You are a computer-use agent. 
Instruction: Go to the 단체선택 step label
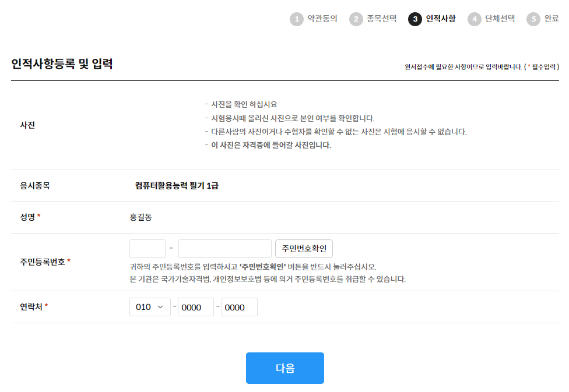[x=500, y=19]
